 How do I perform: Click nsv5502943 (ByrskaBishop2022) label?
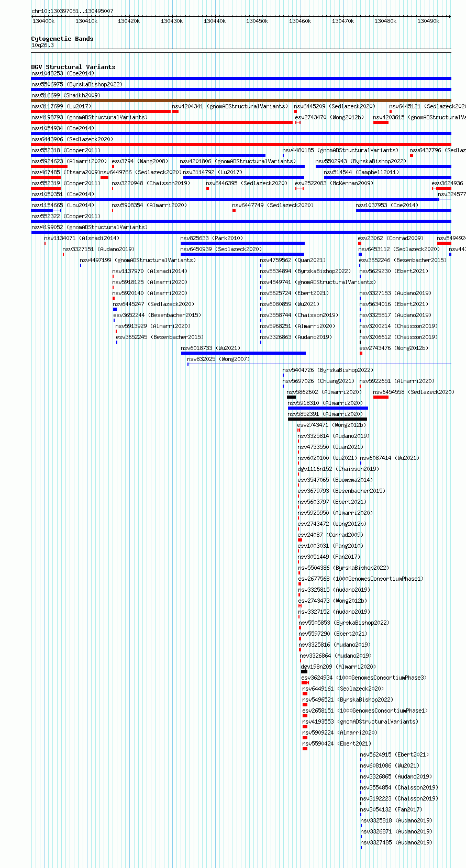[361, 161]
